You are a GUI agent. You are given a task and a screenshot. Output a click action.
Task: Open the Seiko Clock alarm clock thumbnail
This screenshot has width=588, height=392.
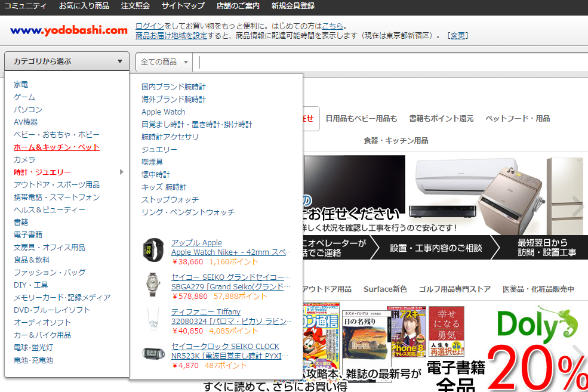click(x=153, y=353)
